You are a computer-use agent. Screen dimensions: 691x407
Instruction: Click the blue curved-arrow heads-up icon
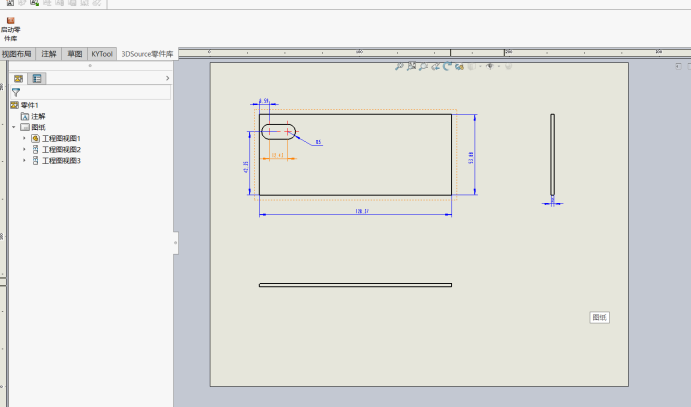coord(447,66)
